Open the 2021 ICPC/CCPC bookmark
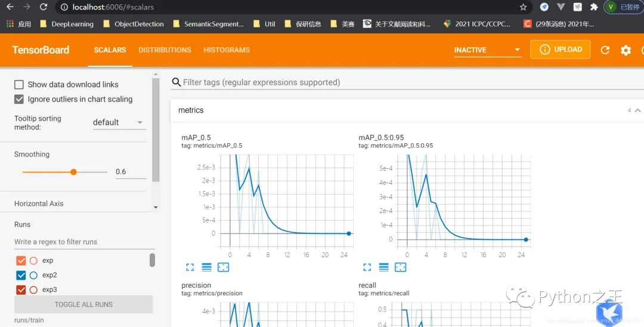 tap(477, 24)
